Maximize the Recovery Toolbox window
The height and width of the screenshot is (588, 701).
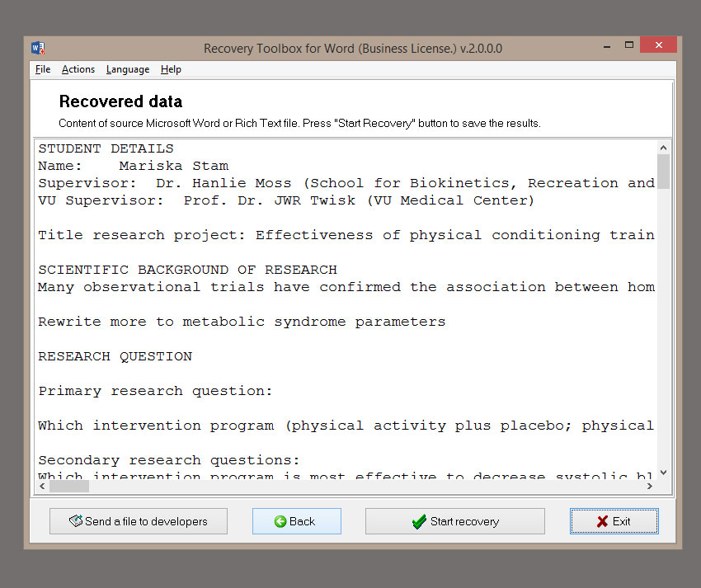pos(629,45)
